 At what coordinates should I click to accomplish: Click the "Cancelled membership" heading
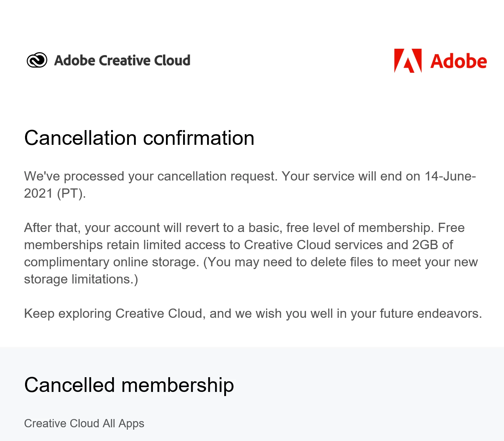pos(129,385)
